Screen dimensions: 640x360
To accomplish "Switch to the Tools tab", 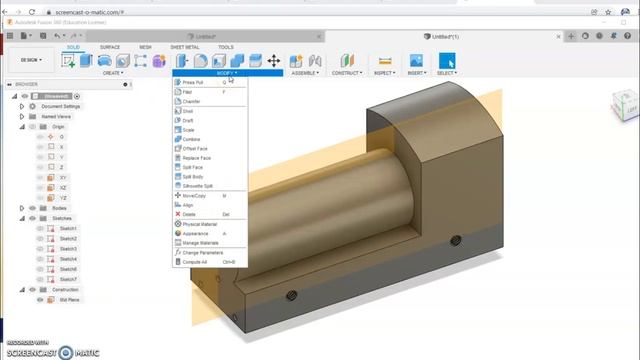I will pos(226,47).
